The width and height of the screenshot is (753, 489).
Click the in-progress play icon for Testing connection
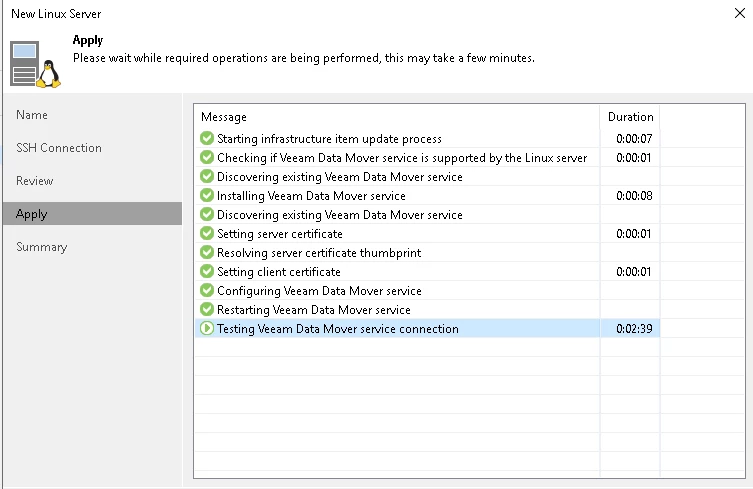point(207,329)
